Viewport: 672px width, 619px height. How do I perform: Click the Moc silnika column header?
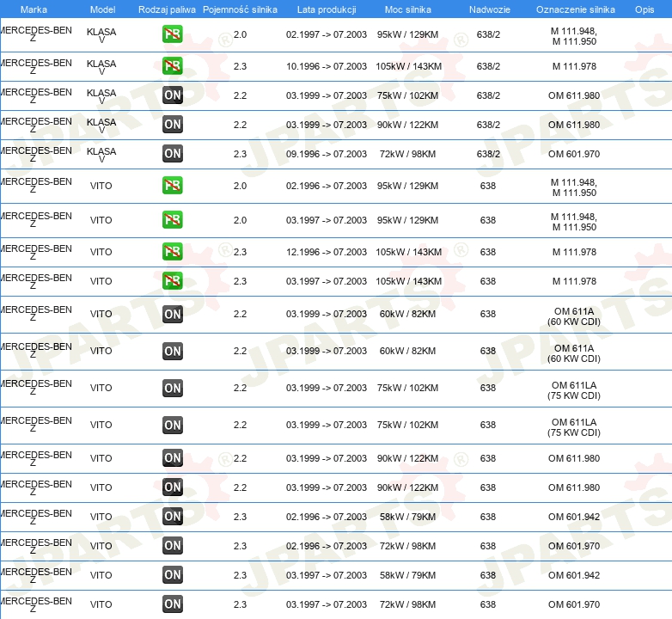pyautogui.click(x=408, y=9)
